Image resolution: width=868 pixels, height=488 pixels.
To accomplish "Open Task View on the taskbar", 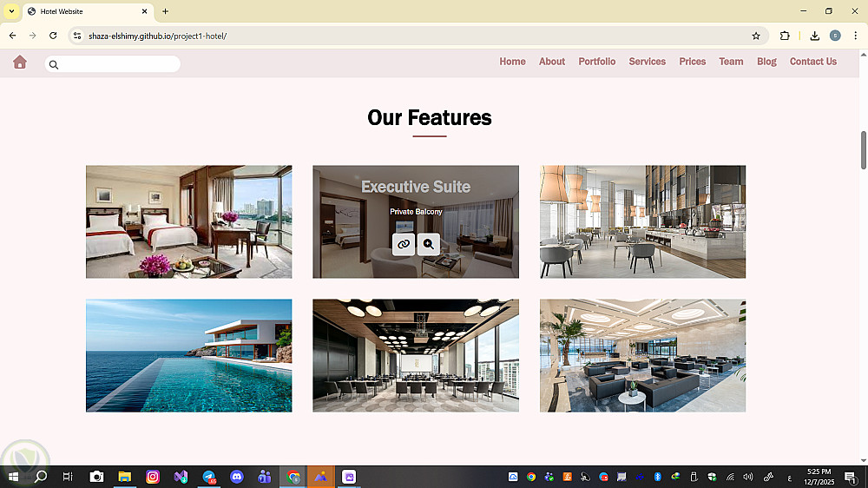I will point(68,477).
